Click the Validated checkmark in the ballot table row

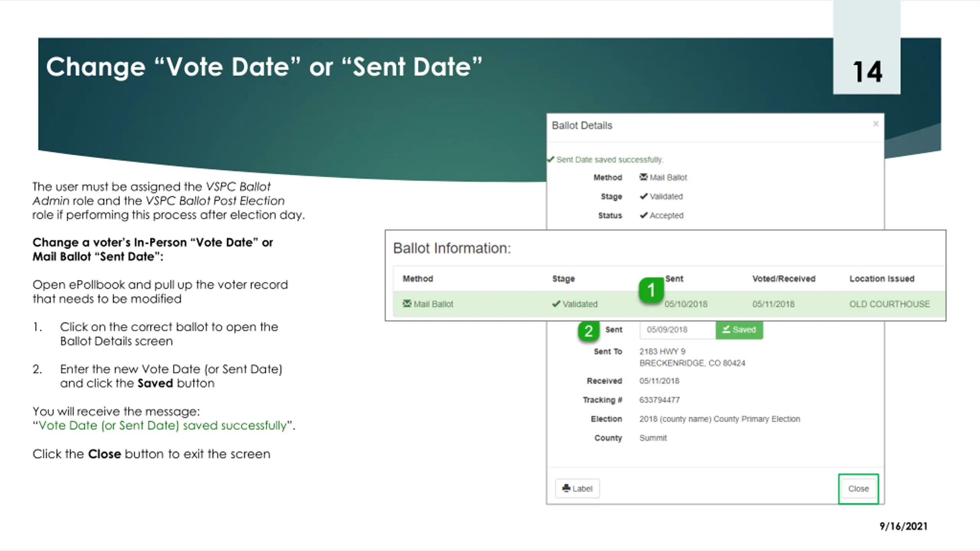(x=556, y=304)
